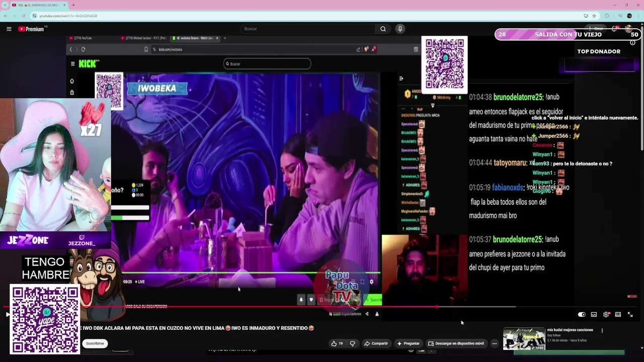Go to YouTube Premium home logo
The image size is (644, 362).
(x=32, y=29)
